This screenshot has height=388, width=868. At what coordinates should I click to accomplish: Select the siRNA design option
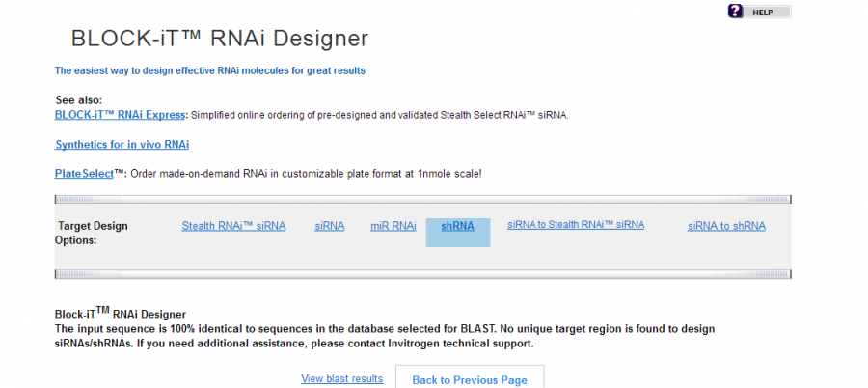[330, 226]
